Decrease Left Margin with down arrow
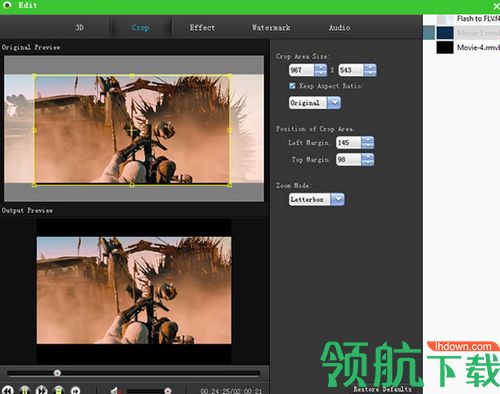The width and height of the screenshot is (500, 394). click(x=368, y=146)
